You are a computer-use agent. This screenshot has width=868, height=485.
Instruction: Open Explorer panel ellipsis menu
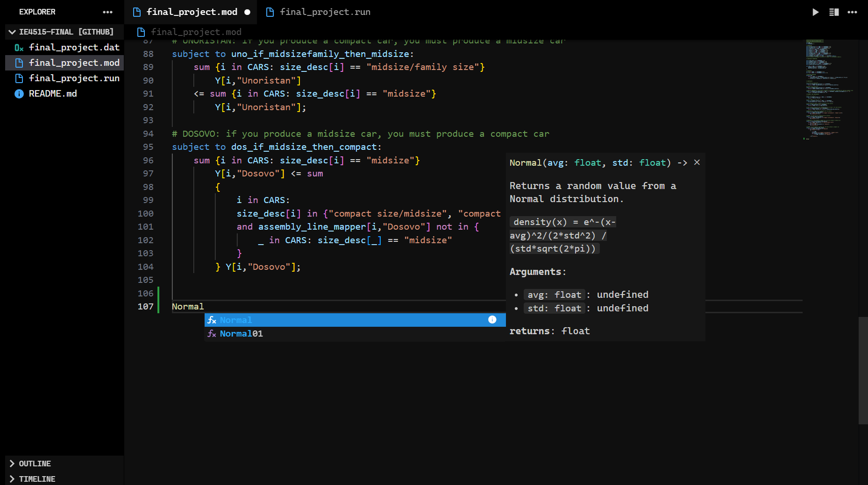[x=107, y=12]
